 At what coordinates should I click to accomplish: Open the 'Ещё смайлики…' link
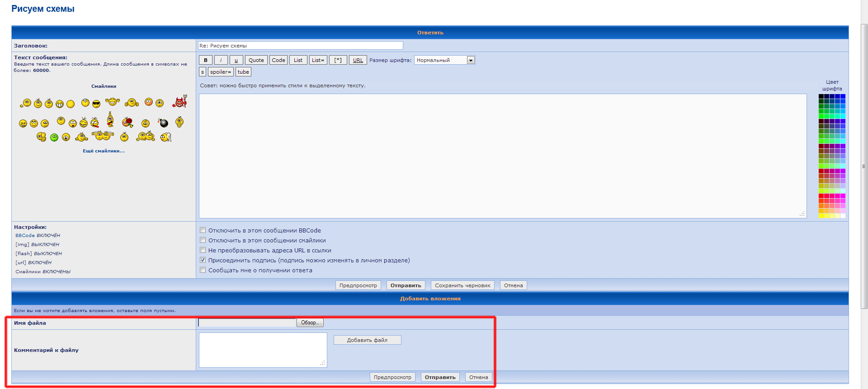click(104, 151)
